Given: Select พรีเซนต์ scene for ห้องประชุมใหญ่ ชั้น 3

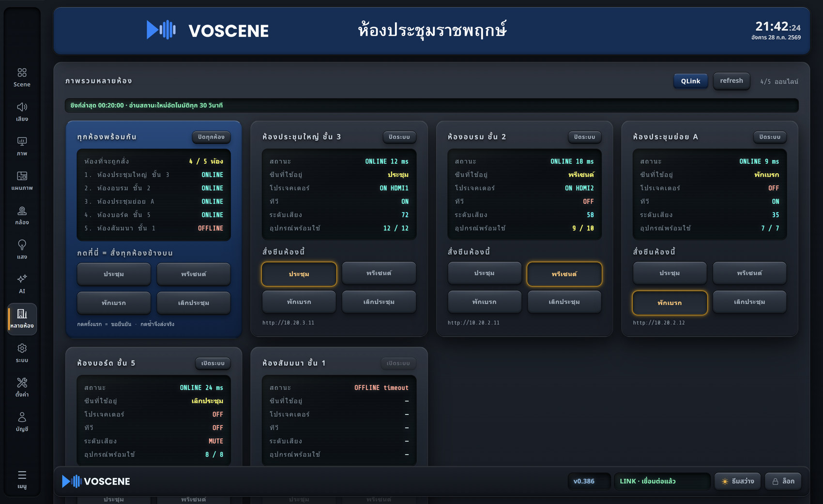Looking at the screenshot, I should coord(379,273).
